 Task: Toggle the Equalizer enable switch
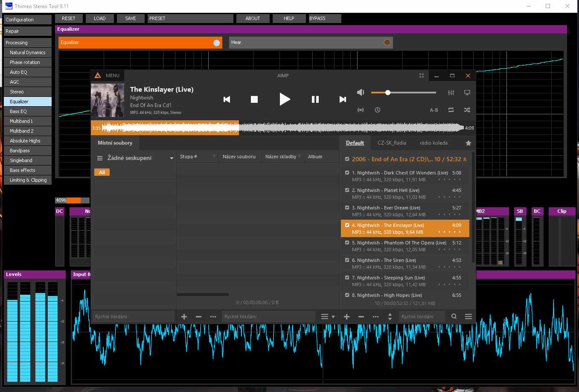coord(216,43)
